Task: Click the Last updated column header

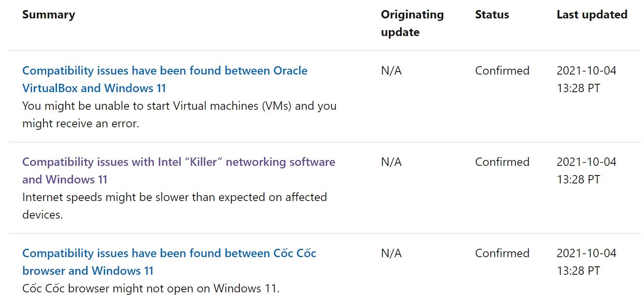Action: (592, 15)
